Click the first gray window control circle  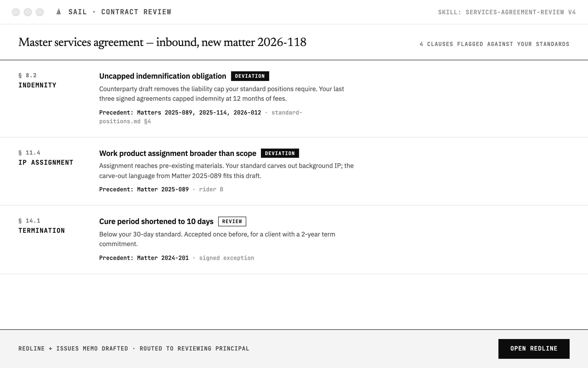tap(16, 12)
